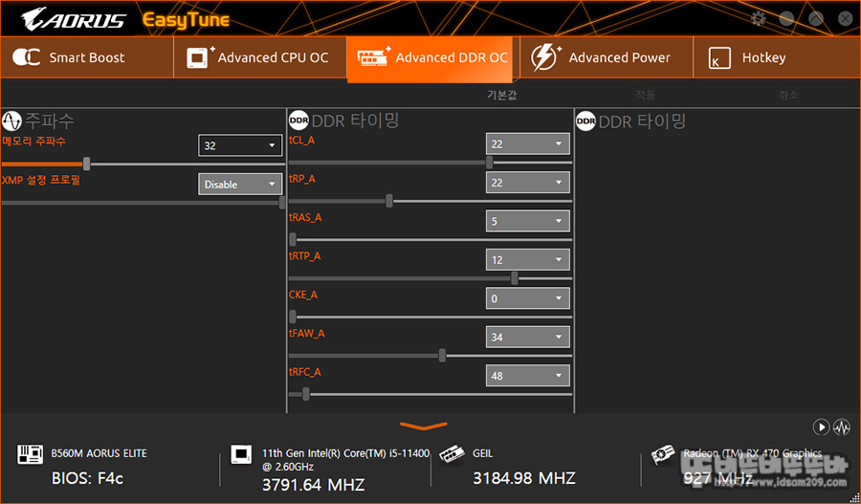The image size is (861, 504).
Task: Click the XMP profile slider handle
Action: pyautogui.click(x=282, y=203)
